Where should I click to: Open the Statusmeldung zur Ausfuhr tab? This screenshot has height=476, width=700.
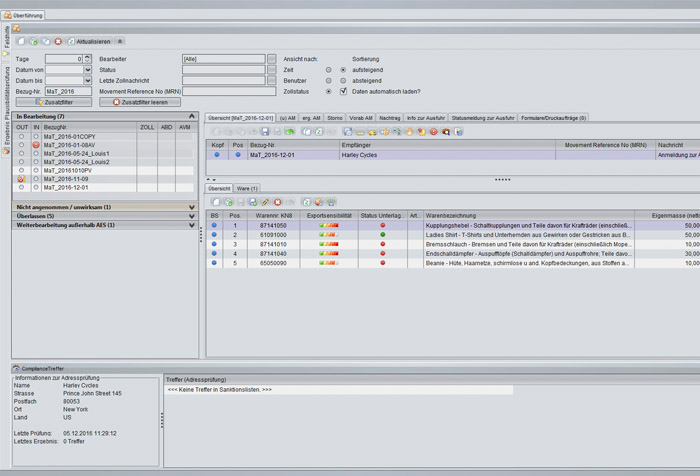coord(483,118)
